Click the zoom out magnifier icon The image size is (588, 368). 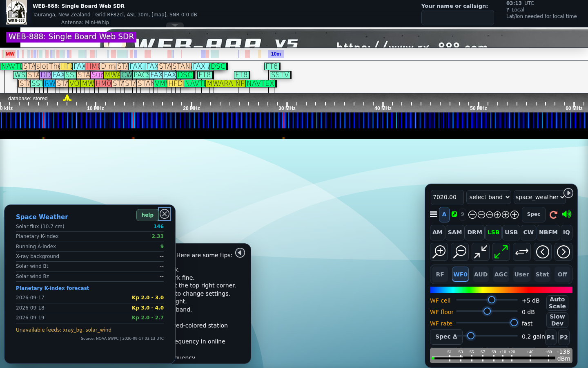click(460, 252)
